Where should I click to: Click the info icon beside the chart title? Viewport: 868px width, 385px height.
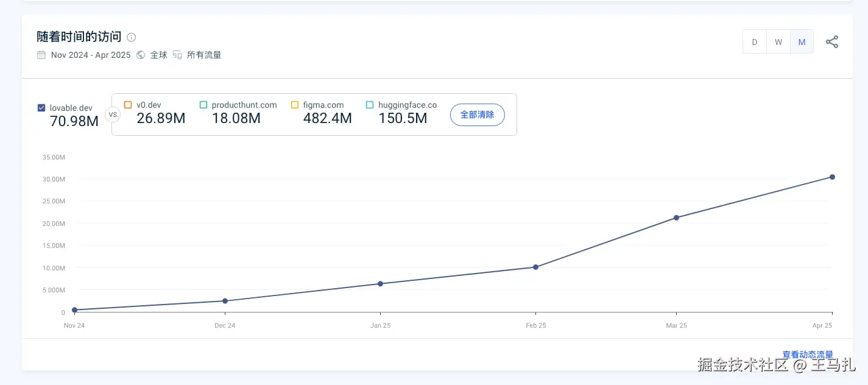tap(132, 37)
